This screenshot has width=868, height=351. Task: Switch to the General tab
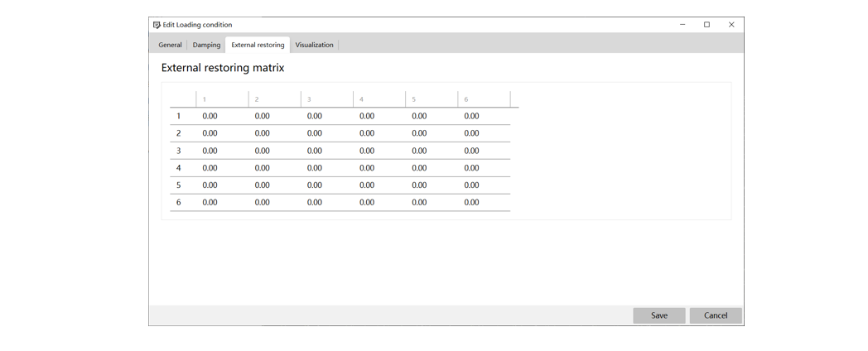170,45
